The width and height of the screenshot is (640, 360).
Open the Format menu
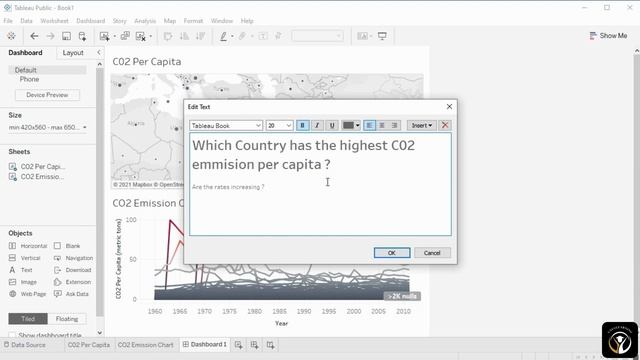[193, 21]
